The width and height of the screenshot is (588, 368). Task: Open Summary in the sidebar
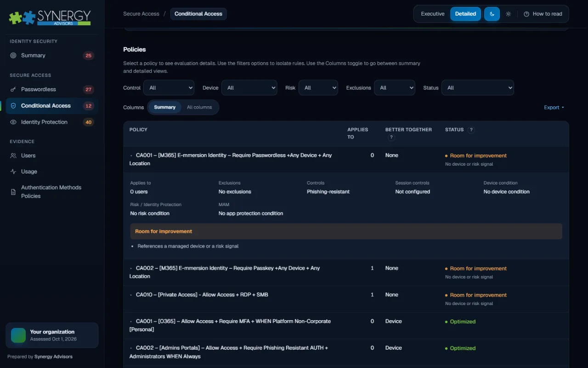(52, 56)
